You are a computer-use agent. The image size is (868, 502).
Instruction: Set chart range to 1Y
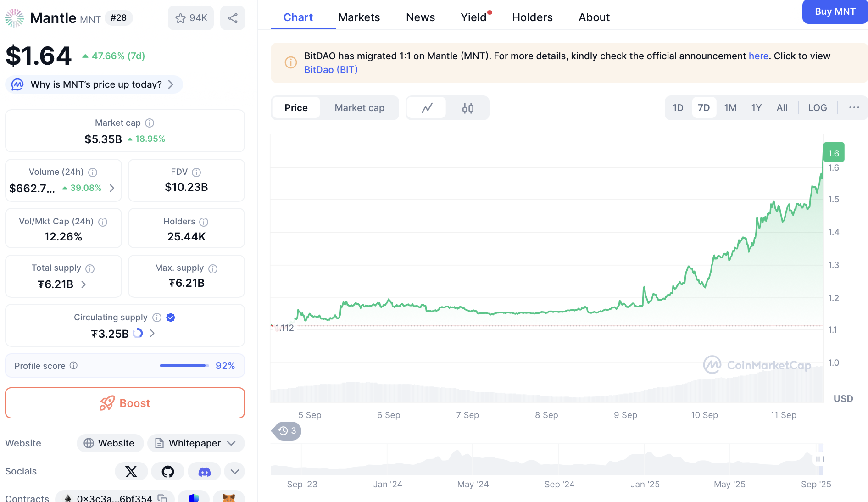(757, 108)
